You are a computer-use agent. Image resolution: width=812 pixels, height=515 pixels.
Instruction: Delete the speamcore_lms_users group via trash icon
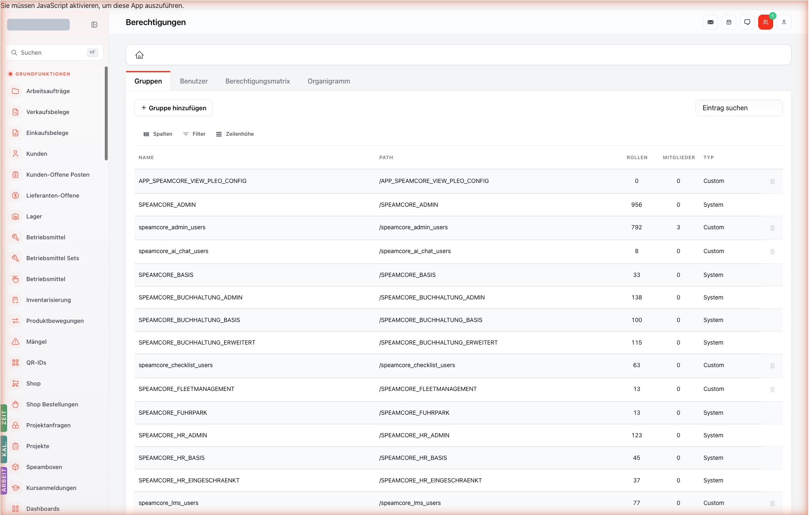coord(772,503)
